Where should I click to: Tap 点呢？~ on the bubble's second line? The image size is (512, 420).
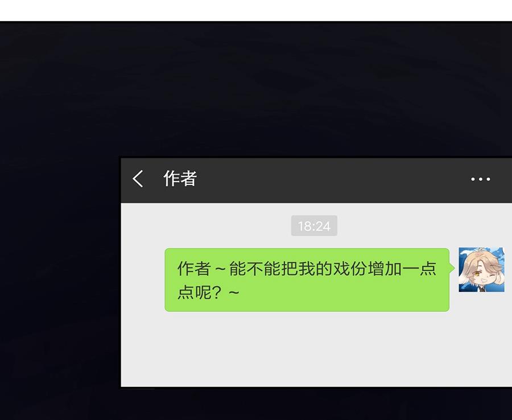click(208, 292)
